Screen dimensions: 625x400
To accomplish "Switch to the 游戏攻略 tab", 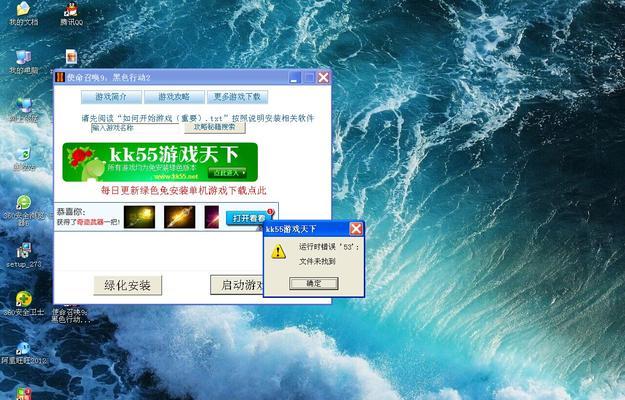I will (x=174, y=97).
